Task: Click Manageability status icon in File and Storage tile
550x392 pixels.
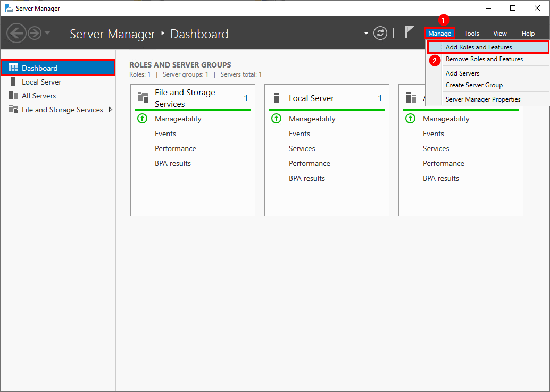Action: click(142, 119)
